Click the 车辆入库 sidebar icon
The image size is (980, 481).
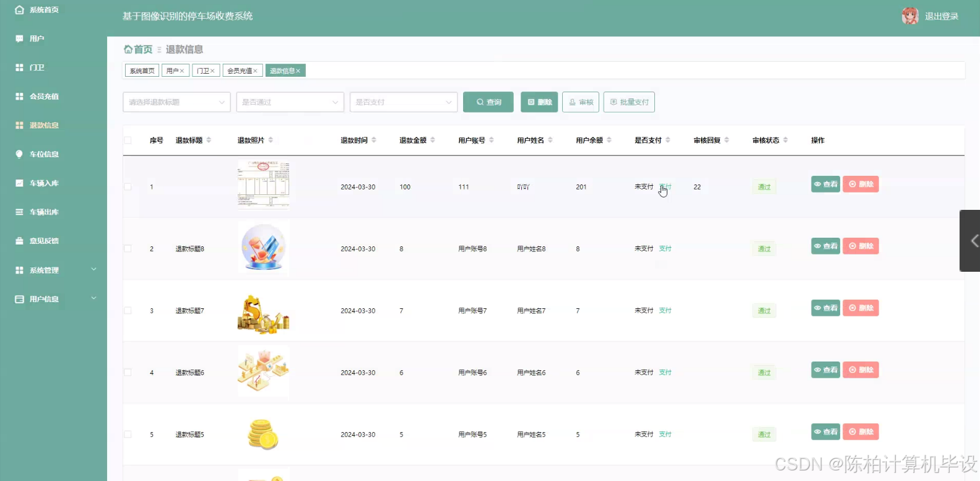pyautogui.click(x=19, y=183)
